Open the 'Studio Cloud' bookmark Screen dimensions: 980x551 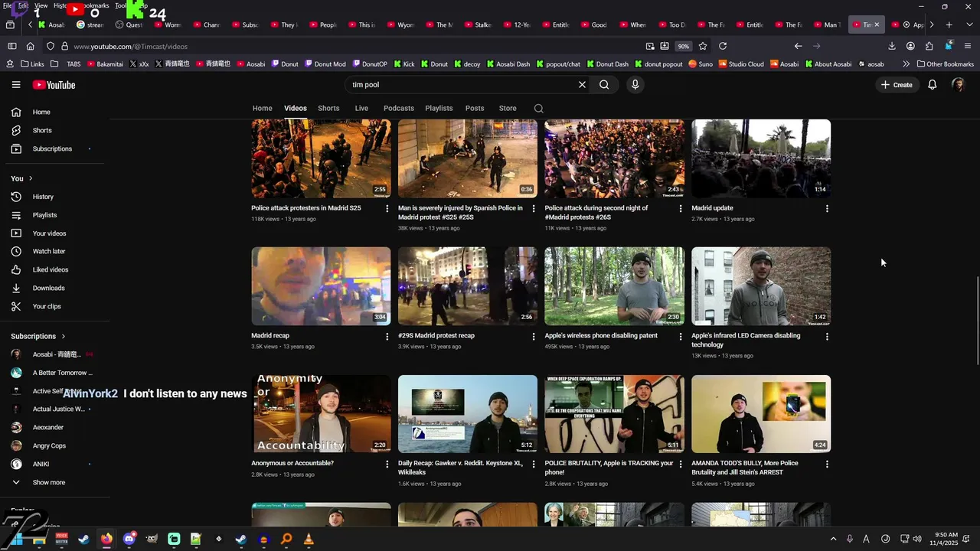[741, 64]
